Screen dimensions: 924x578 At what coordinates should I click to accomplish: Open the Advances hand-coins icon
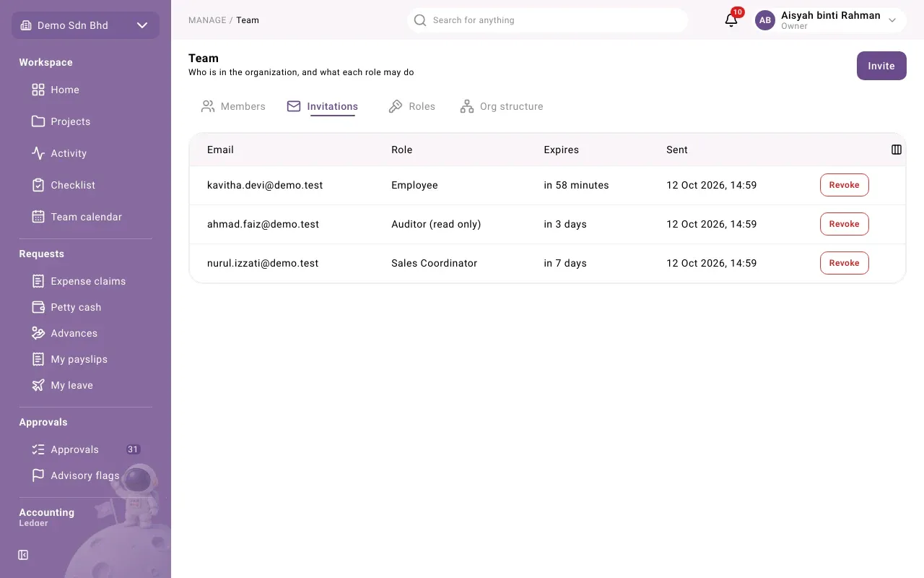[x=38, y=333]
